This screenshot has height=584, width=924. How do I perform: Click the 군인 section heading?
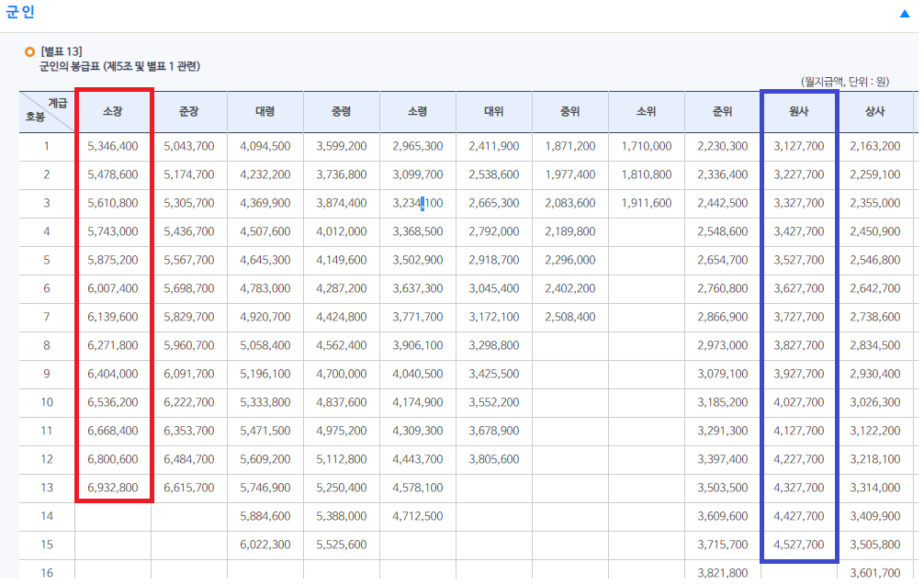(x=20, y=12)
